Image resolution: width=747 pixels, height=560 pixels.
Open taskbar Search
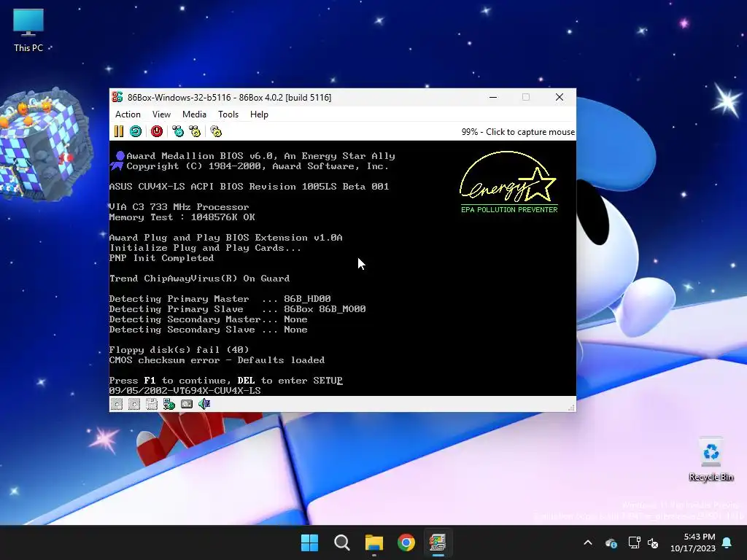click(x=341, y=542)
